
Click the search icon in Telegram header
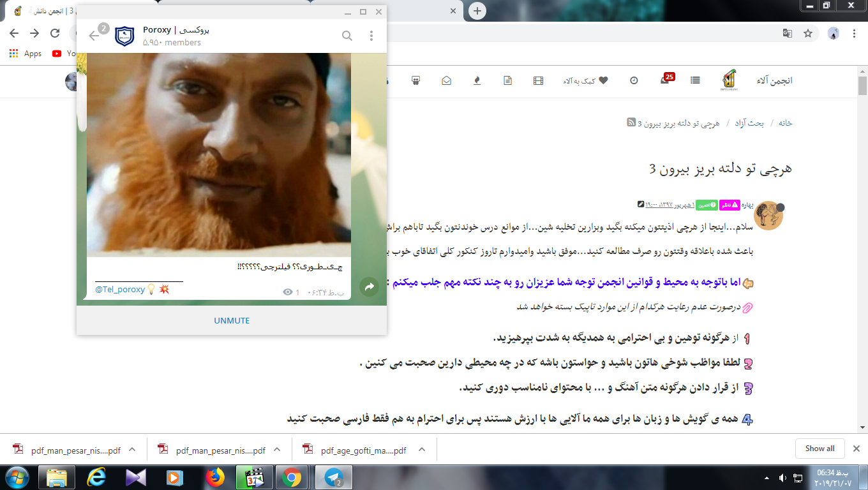tap(347, 36)
